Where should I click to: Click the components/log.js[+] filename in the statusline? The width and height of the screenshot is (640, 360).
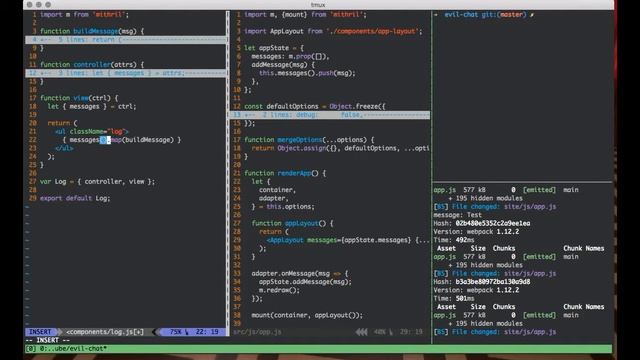104,332
